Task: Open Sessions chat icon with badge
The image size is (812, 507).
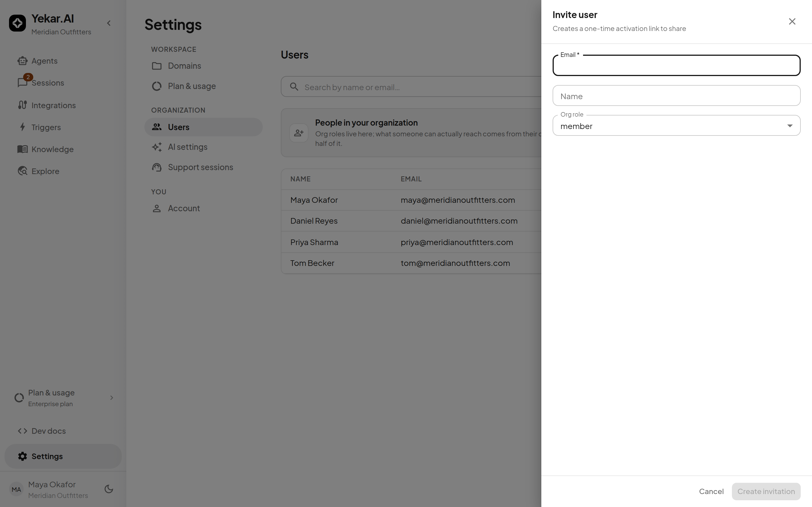Action: (x=23, y=83)
